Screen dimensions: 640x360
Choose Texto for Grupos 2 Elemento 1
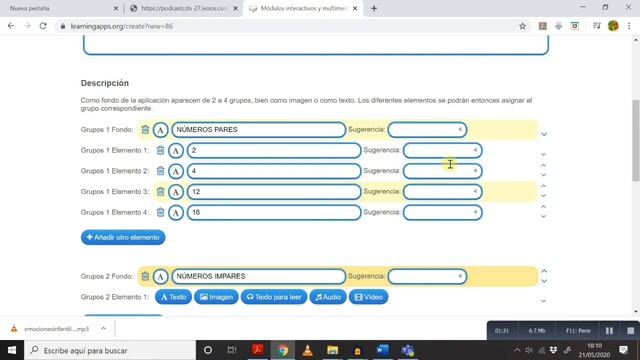pyautogui.click(x=173, y=297)
